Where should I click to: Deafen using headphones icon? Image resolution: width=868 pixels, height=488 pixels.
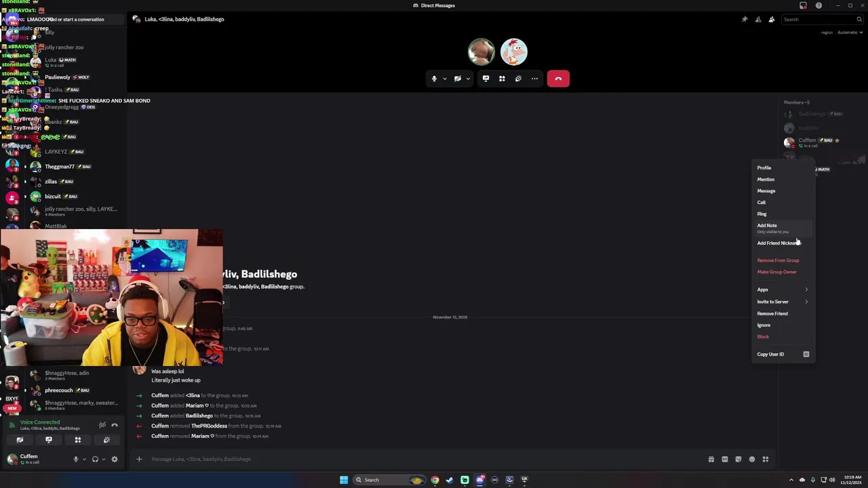[x=95, y=459]
